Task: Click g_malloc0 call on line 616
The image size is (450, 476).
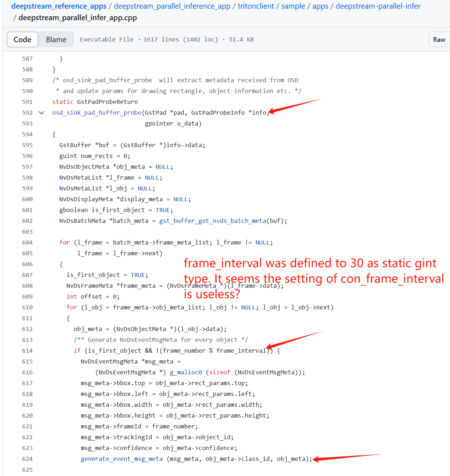Action: pyautogui.click(x=186, y=373)
